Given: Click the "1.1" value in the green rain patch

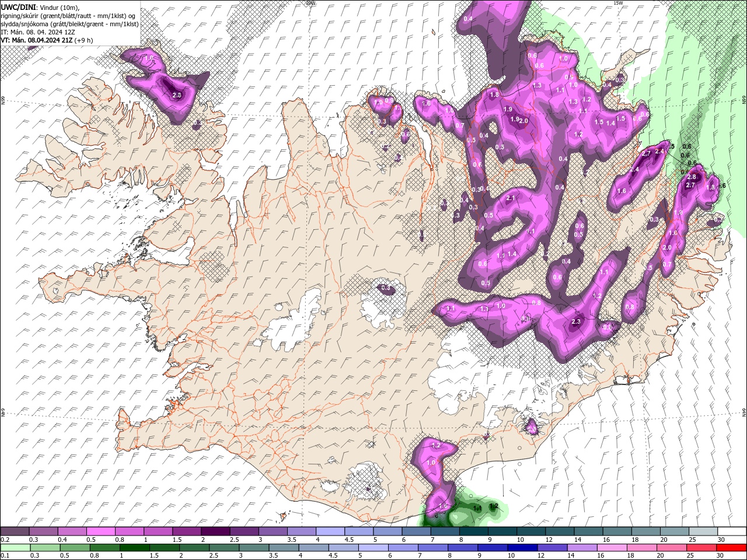Looking at the screenshot, I should coord(477,509).
